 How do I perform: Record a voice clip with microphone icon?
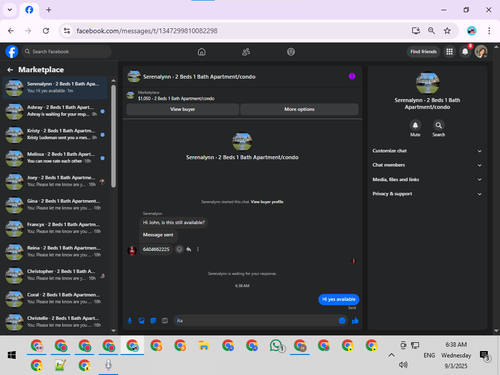pos(130,321)
